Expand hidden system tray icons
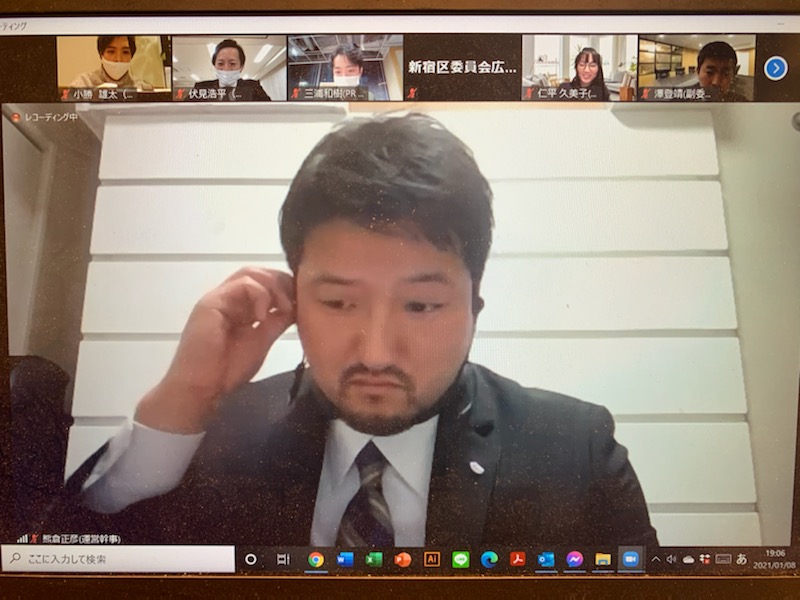 pyautogui.click(x=656, y=559)
